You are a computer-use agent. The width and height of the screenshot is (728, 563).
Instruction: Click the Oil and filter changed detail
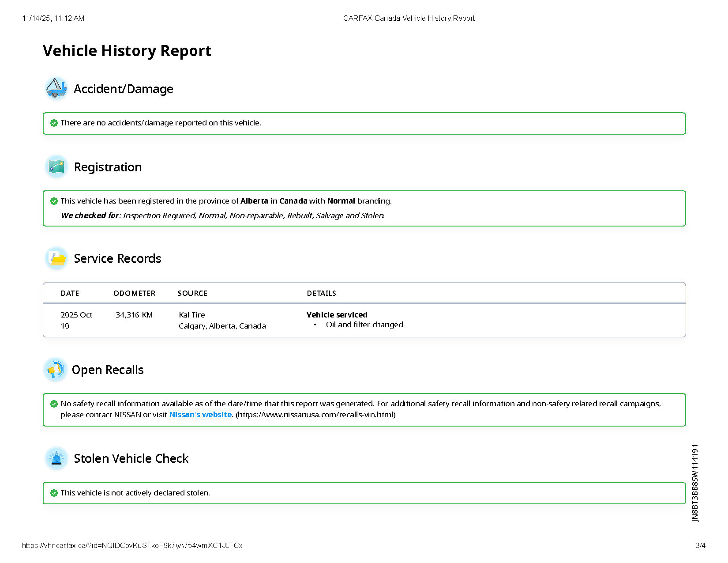[x=364, y=325]
